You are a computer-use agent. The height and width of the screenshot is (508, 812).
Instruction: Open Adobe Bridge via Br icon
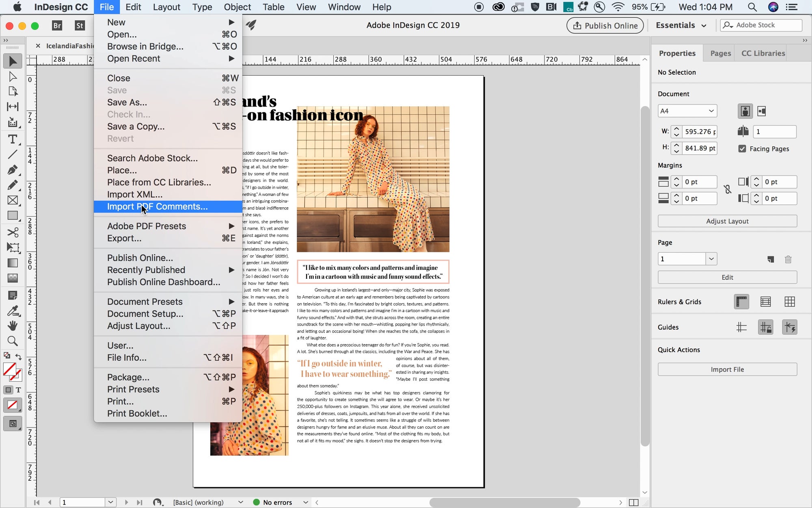pyautogui.click(x=57, y=26)
